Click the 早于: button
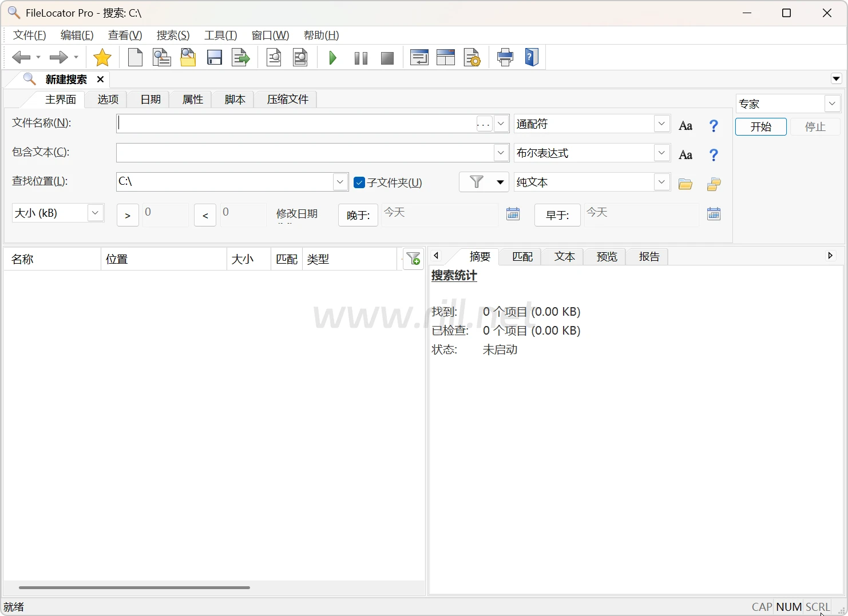 [x=557, y=215]
